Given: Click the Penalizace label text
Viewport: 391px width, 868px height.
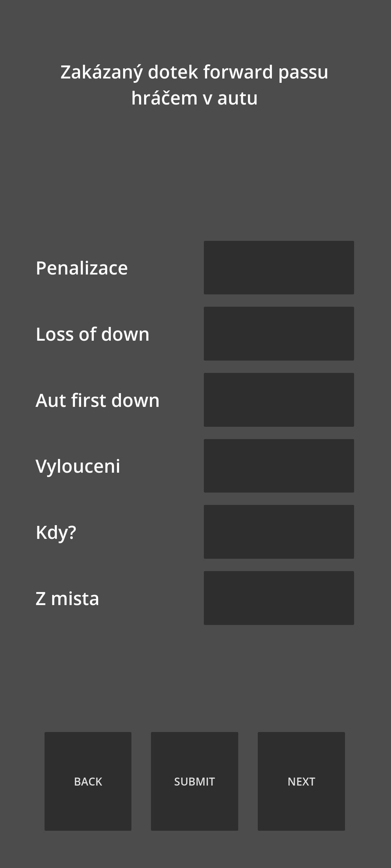Looking at the screenshot, I should point(82,268).
